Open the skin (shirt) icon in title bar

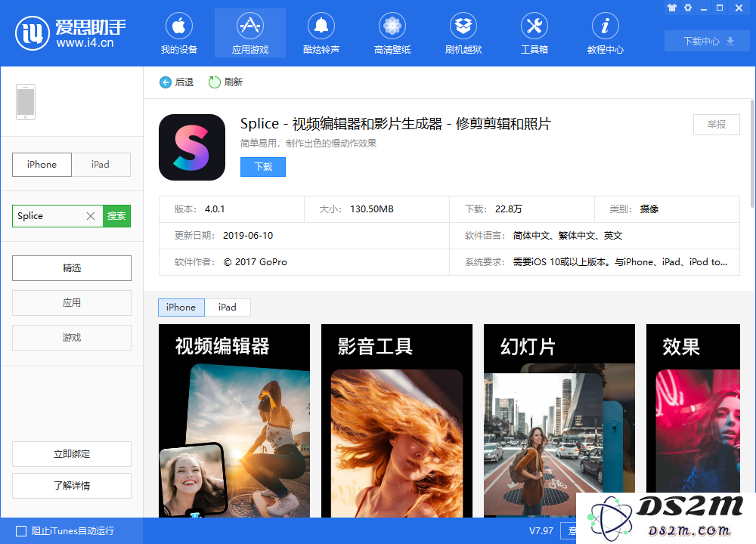672,8
